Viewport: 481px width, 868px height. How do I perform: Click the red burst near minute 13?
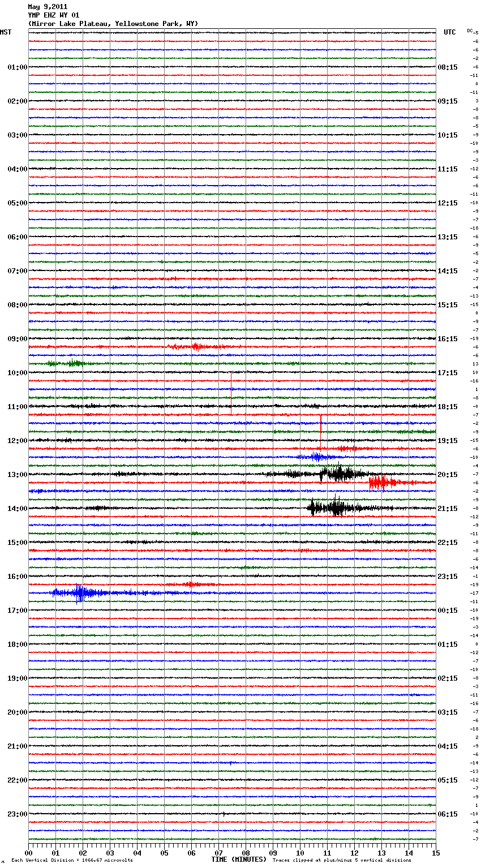coord(381,483)
